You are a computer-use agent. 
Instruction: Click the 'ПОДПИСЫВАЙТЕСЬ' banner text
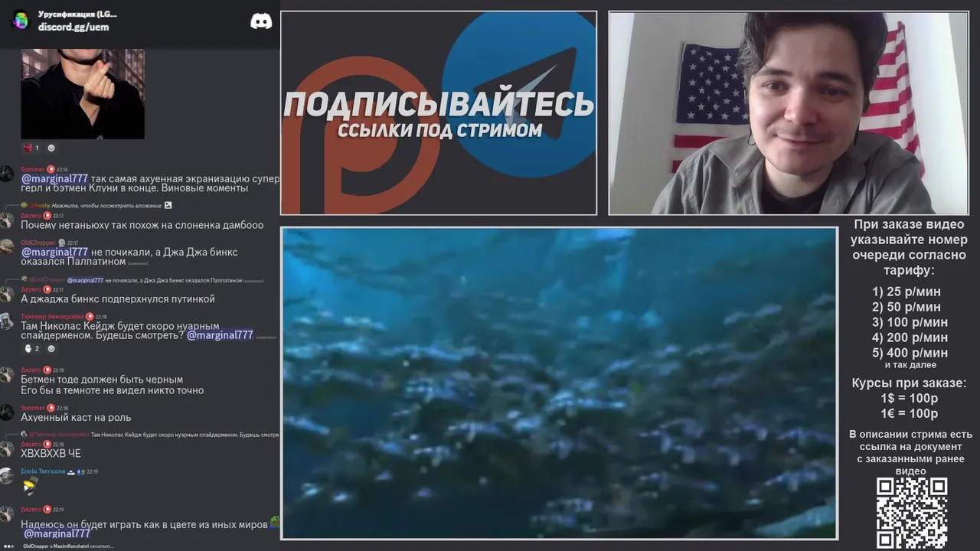pos(439,105)
